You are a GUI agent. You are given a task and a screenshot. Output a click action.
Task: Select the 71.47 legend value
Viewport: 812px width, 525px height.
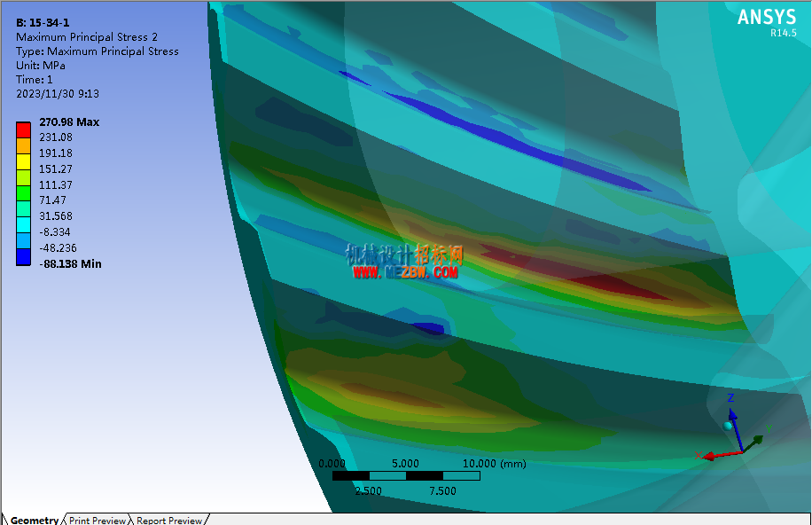[53, 200]
